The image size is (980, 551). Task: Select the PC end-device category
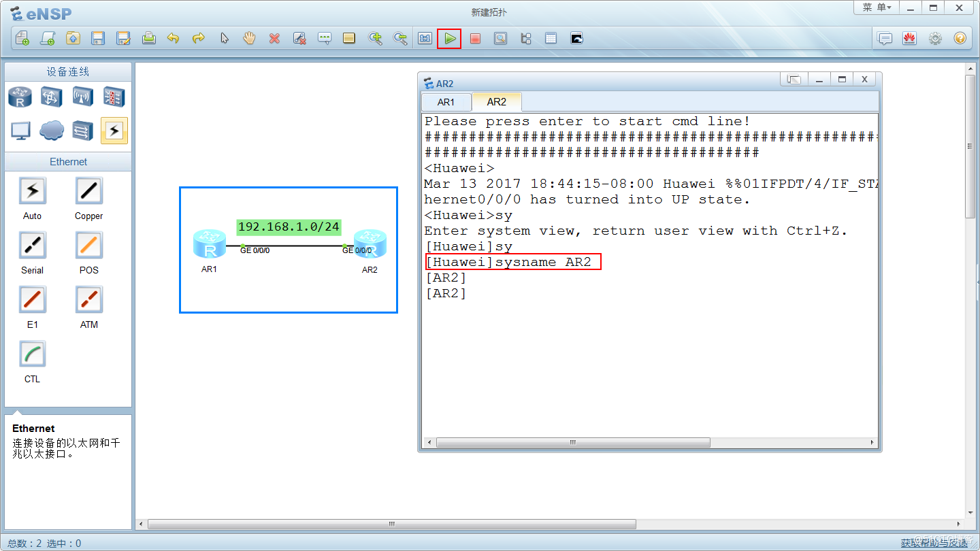point(20,131)
